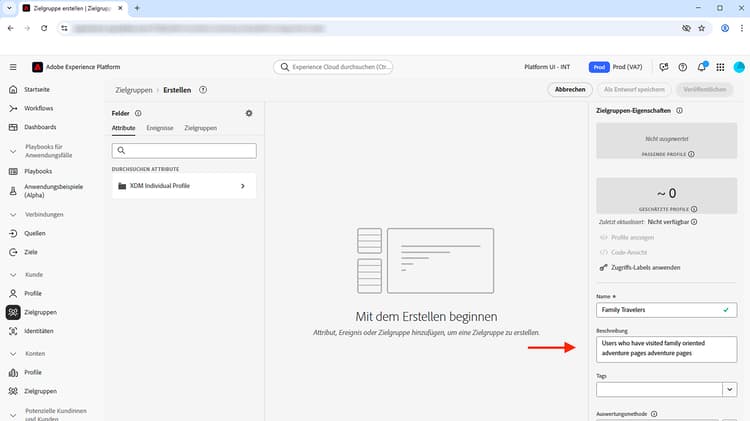The height and width of the screenshot is (421, 750).
Task: Collapse the Verbindungen section
Action: click(13, 215)
